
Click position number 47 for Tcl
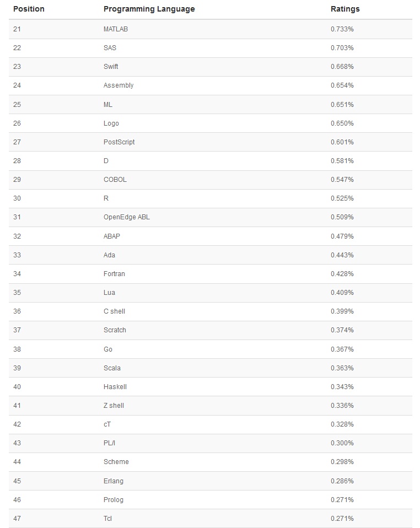point(17,519)
